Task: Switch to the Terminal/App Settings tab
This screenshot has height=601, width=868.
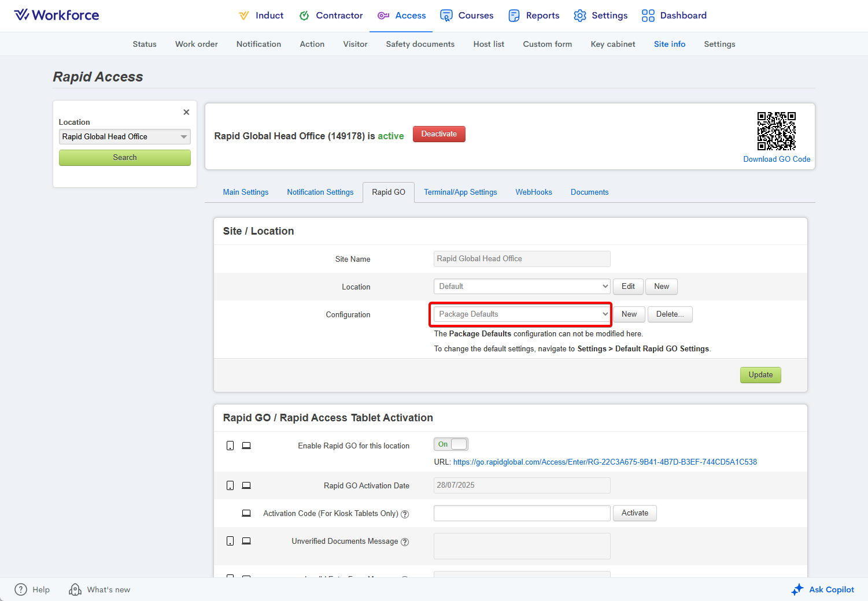Action: 460,192
